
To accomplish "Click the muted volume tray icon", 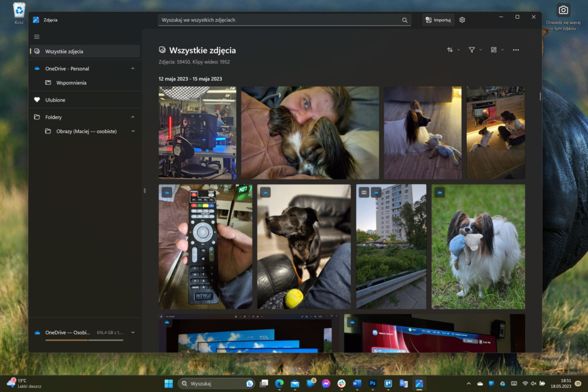I will pos(533,383).
